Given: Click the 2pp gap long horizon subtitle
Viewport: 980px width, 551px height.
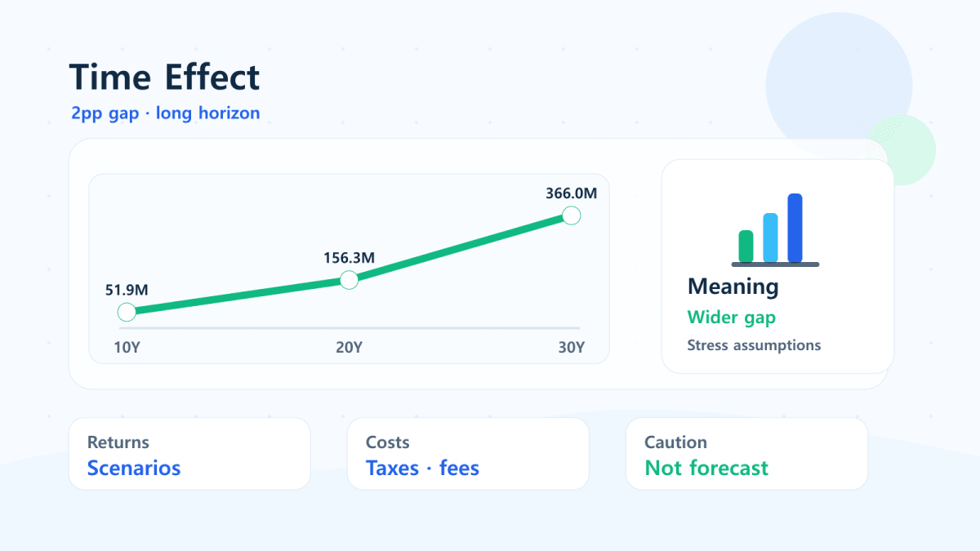Looking at the screenshot, I should (x=166, y=113).
